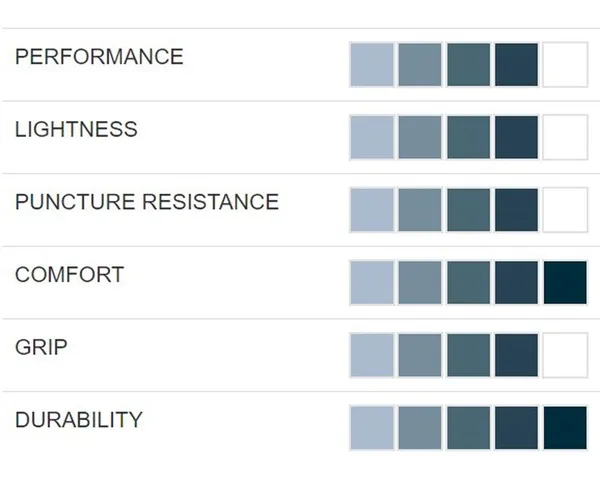Click the fifth darkest Durability square
Screen dimensions: 600x479
pyautogui.click(x=565, y=428)
